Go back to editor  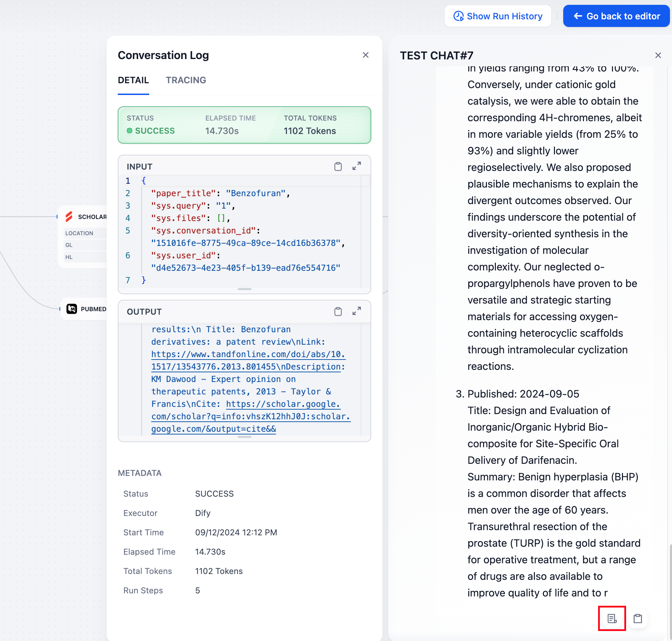click(616, 16)
